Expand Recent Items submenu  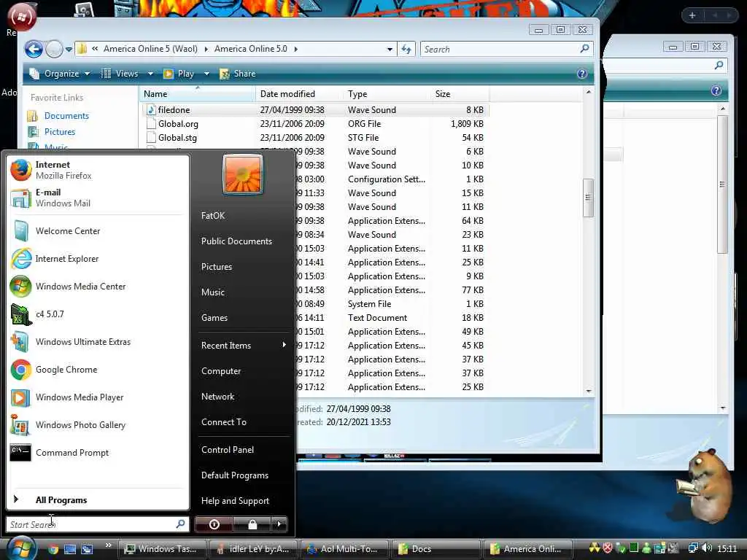click(244, 345)
